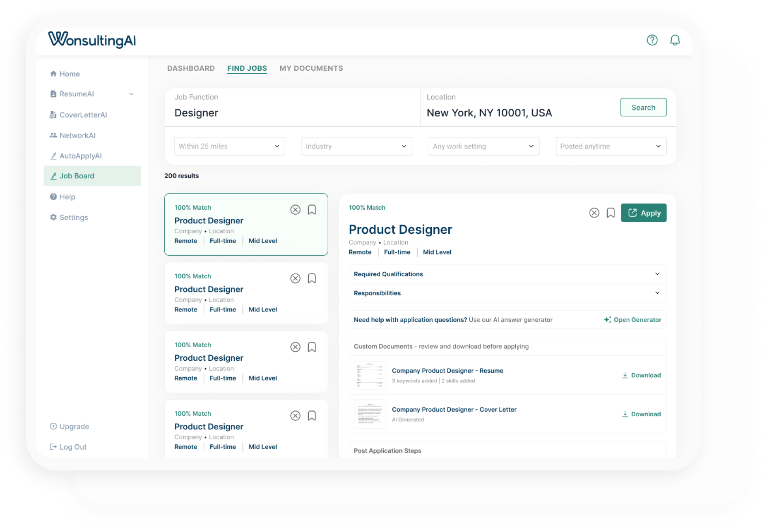Open Settings in the sidebar
Screen dimensions: 767x532
[69, 218]
